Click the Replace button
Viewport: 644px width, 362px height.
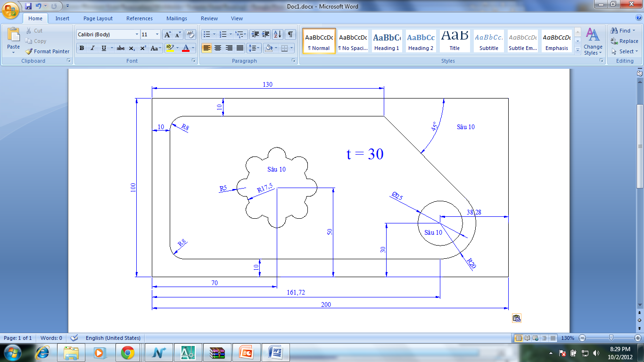click(x=624, y=41)
